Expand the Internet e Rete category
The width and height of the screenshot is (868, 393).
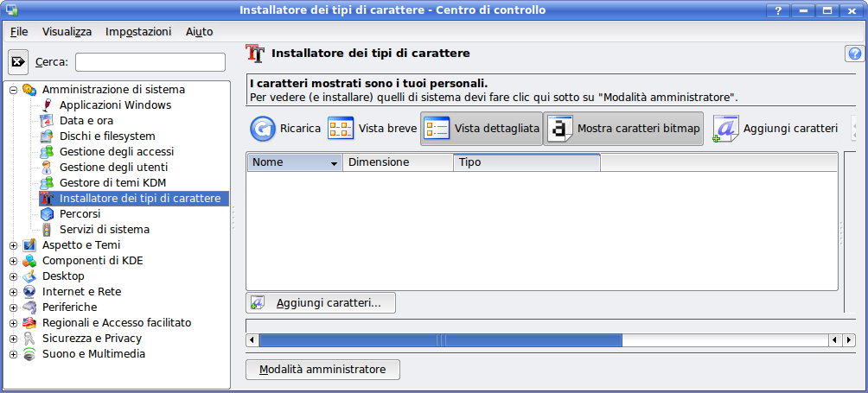pyautogui.click(x=13, y=292)
